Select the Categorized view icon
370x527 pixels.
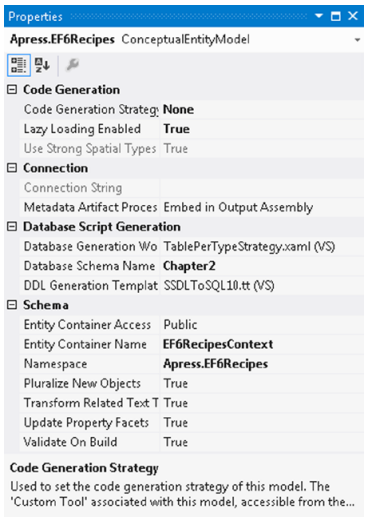(x=19, y=65)
